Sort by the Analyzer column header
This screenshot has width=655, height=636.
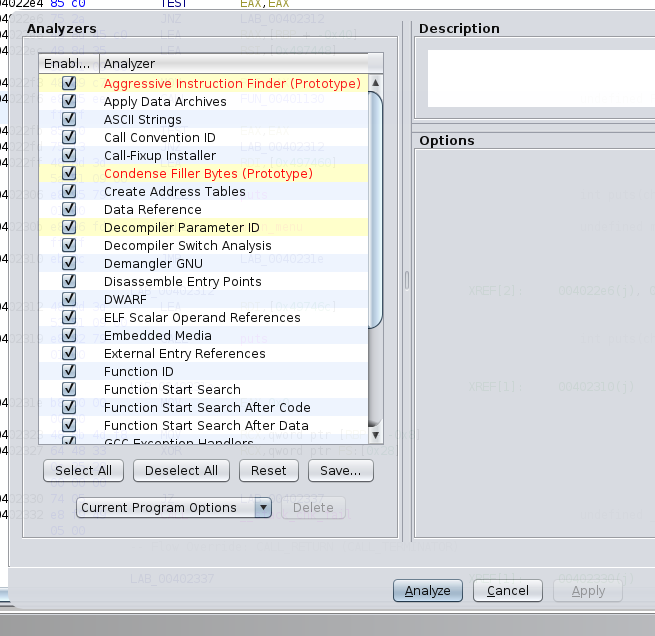(234, 64)
